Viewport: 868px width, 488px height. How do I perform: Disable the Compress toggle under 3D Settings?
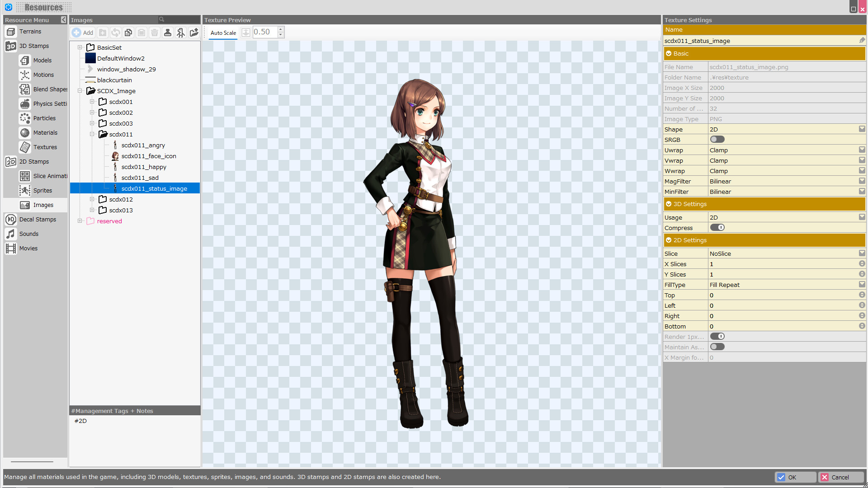(x=718, y=227)
